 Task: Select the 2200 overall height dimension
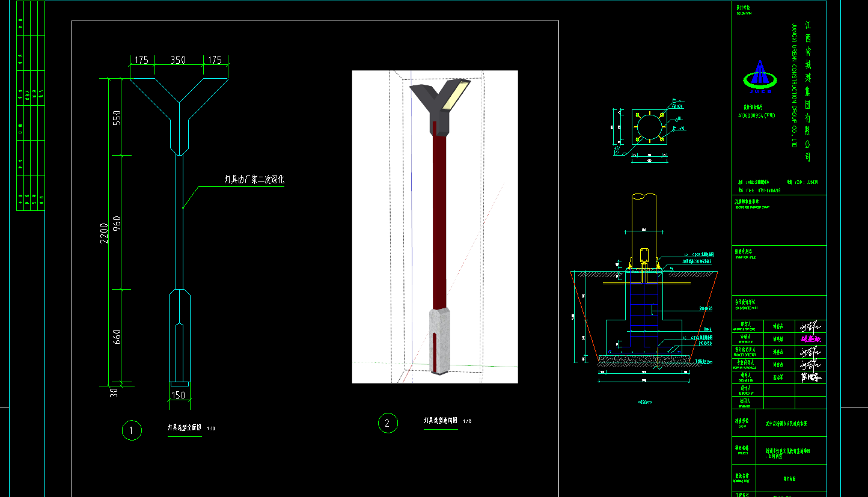105,233
